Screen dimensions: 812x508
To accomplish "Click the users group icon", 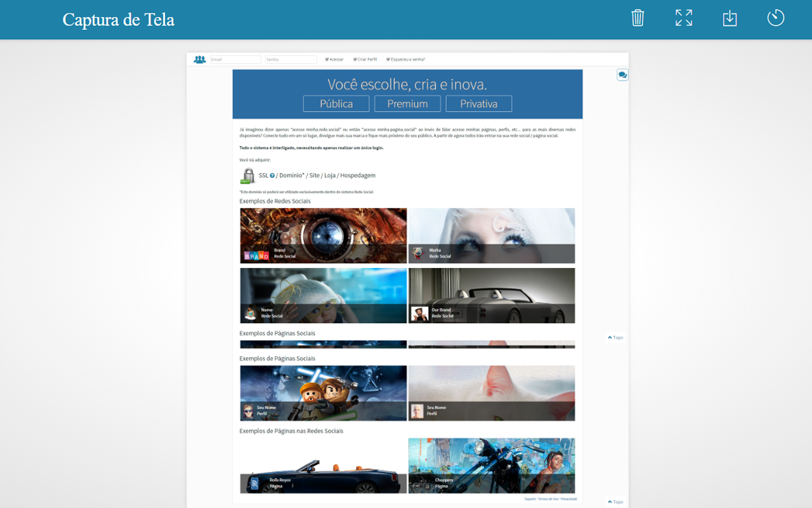I will [x=200, y=60].
